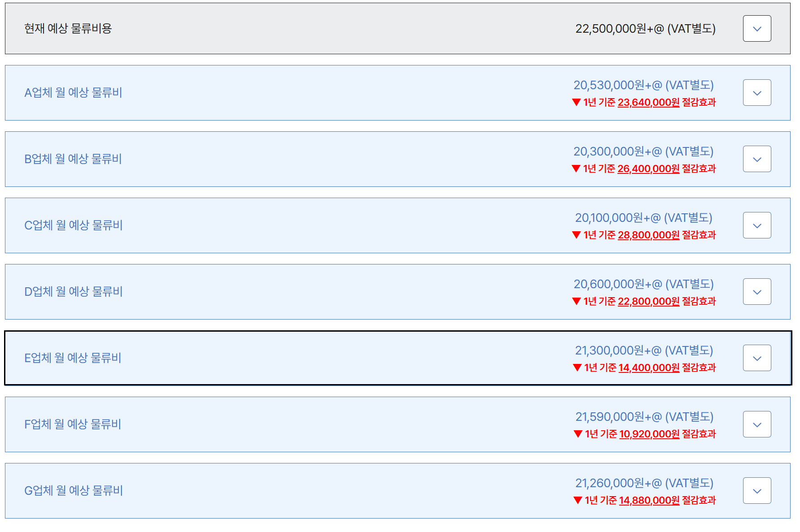Click the chevron for C업체 월 예상 물류비

pyautogui.click(x=757, y=225)
